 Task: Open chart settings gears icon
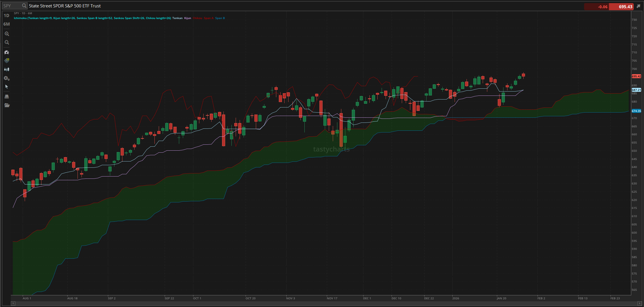[7, 78]
